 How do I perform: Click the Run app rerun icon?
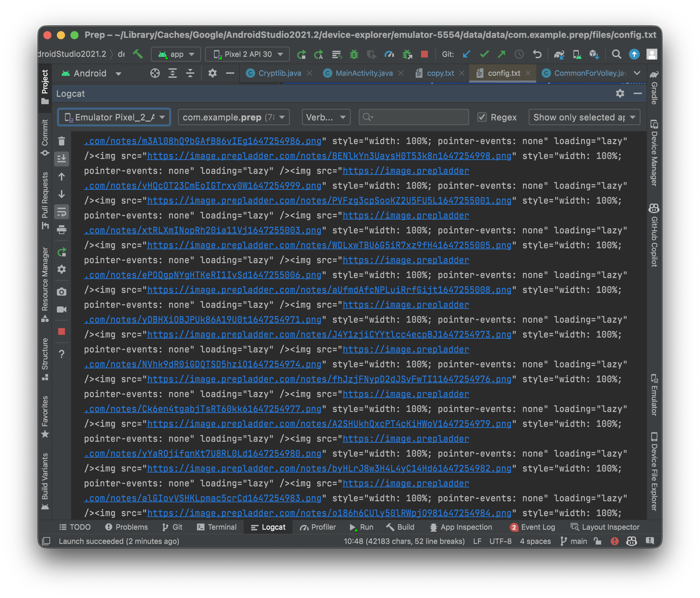(x=301, y=54)
